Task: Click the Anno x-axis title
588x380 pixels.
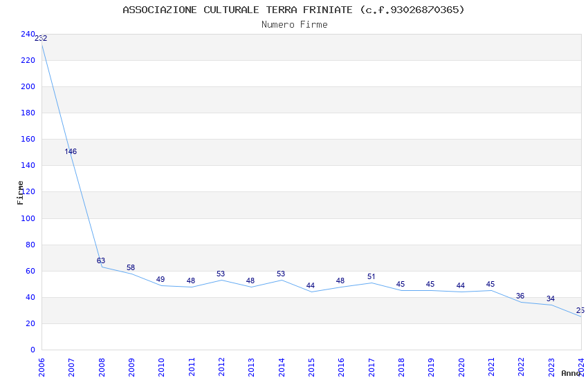Action: (x=571, y=373)
